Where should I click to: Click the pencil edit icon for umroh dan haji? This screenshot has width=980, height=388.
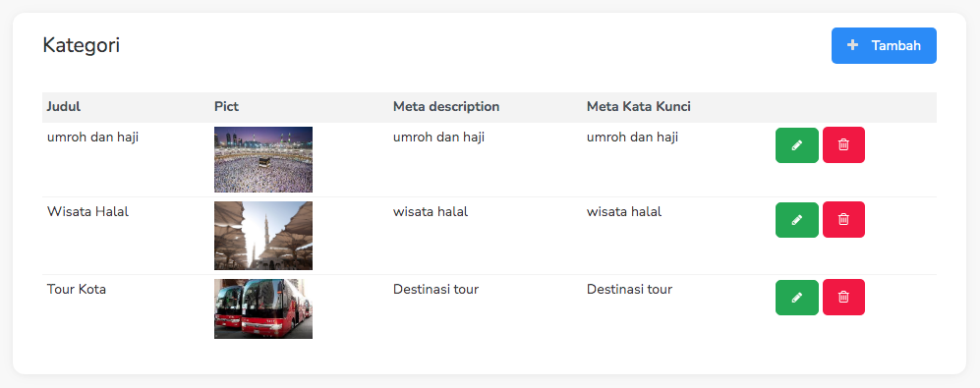tap(796, 145)
